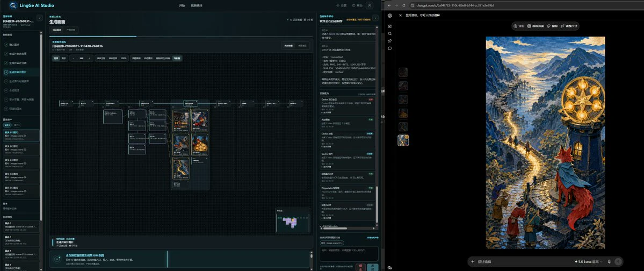Go forward in the ChatGPT browser window
This screenshot has height=271, width=644.
coord(397,5)
